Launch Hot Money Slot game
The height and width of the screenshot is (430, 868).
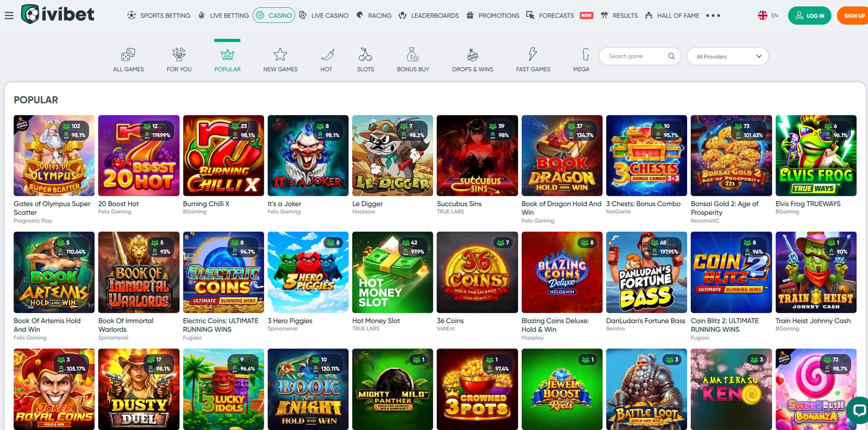pos(393,272)
